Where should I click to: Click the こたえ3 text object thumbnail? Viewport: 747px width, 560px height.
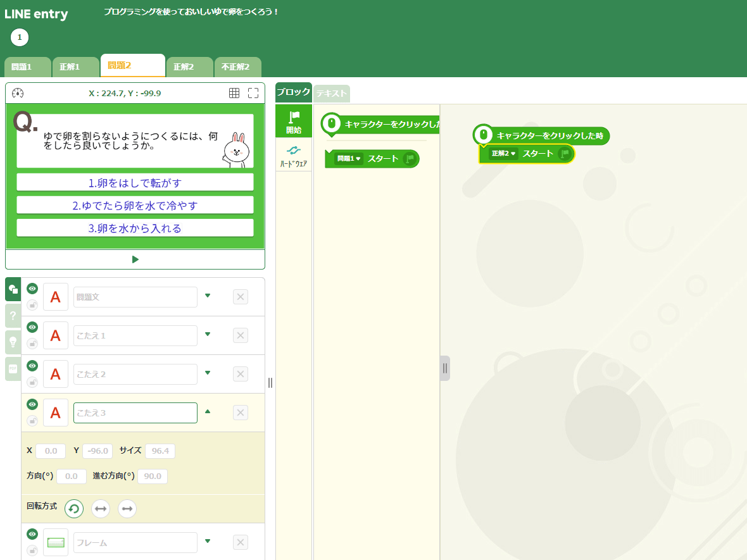click(x=56, y=413)
